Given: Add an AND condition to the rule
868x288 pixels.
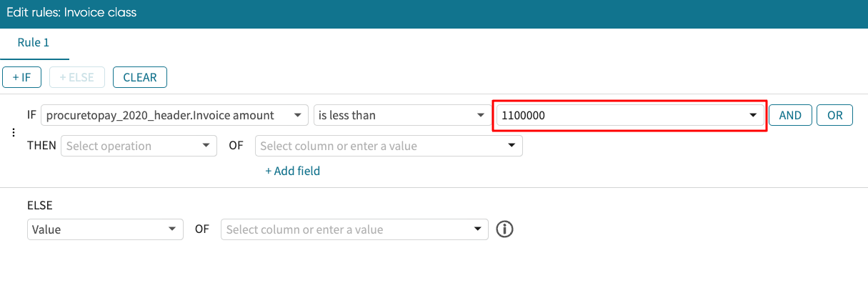Looking at the screenshot, I should point(790,115).
